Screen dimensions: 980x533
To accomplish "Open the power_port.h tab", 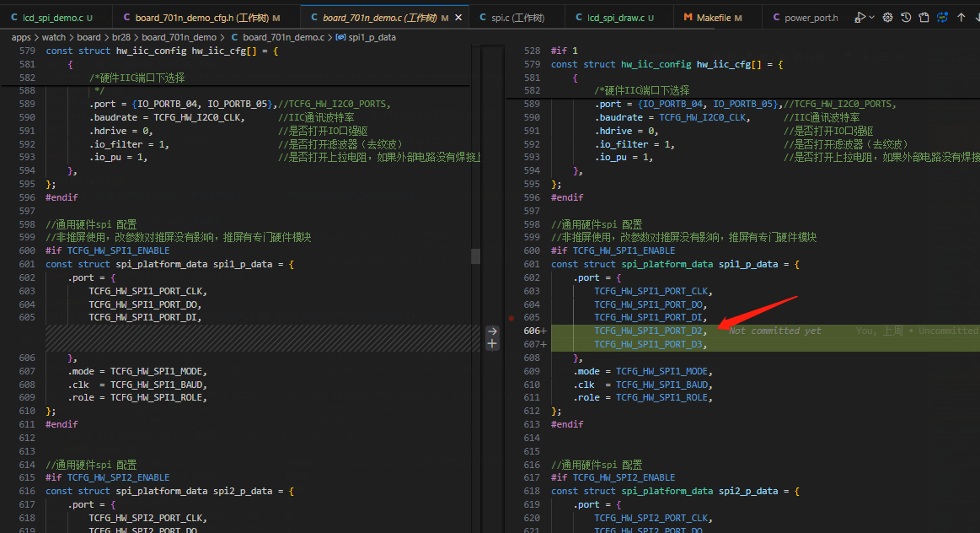I will point(806,18).
